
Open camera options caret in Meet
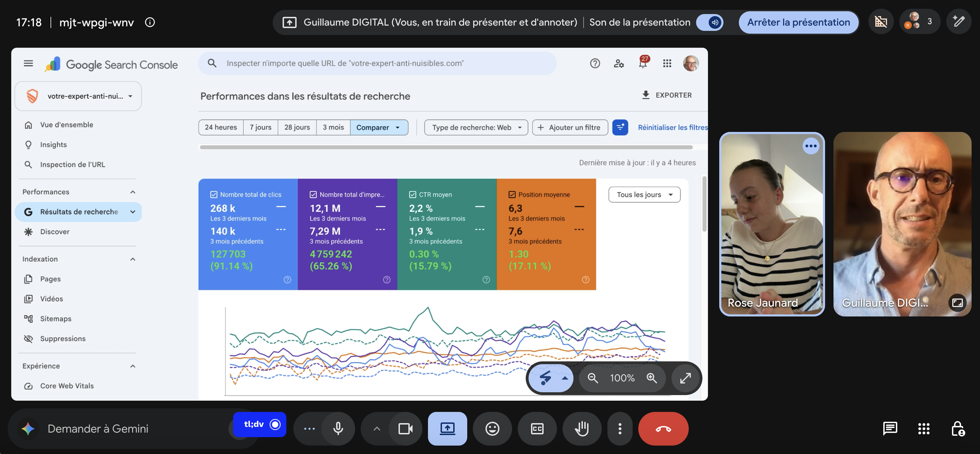pos(376,428)
